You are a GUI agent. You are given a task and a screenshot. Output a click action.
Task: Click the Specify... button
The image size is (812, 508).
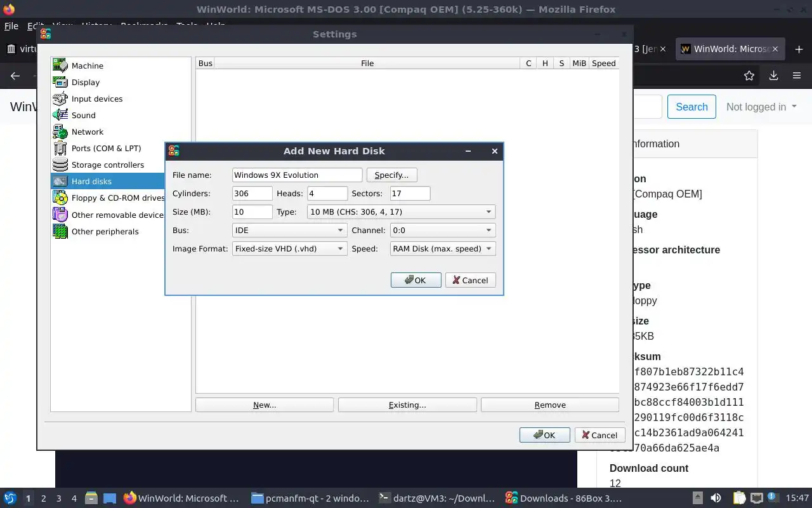click(391, 175)
